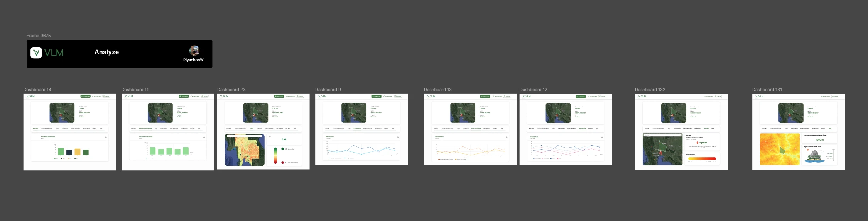
Task: Select the Dashboard 13 frame label
Action: click(438, 90)
